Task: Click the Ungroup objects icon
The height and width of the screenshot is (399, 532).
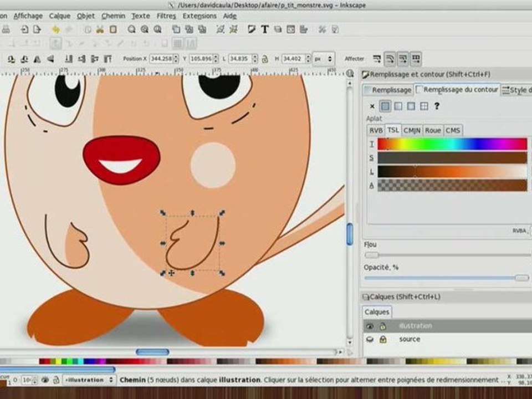Action: 233,30
